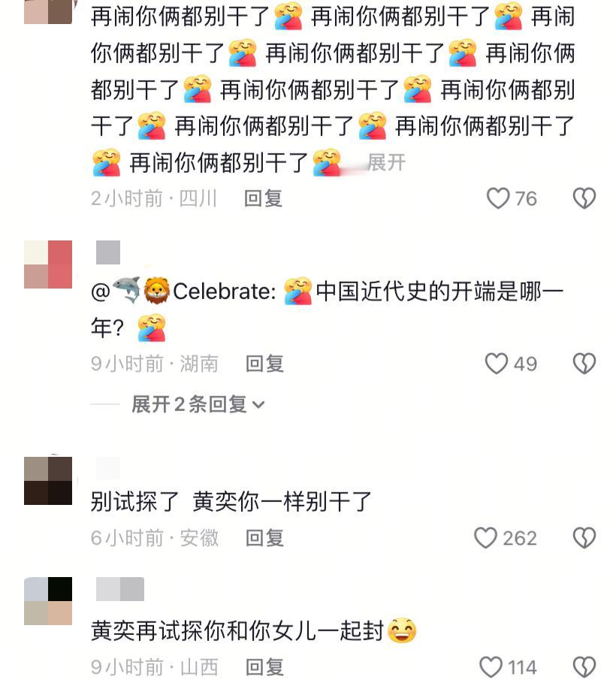Open avatar of the Anhui commenter

click(48, 481)
